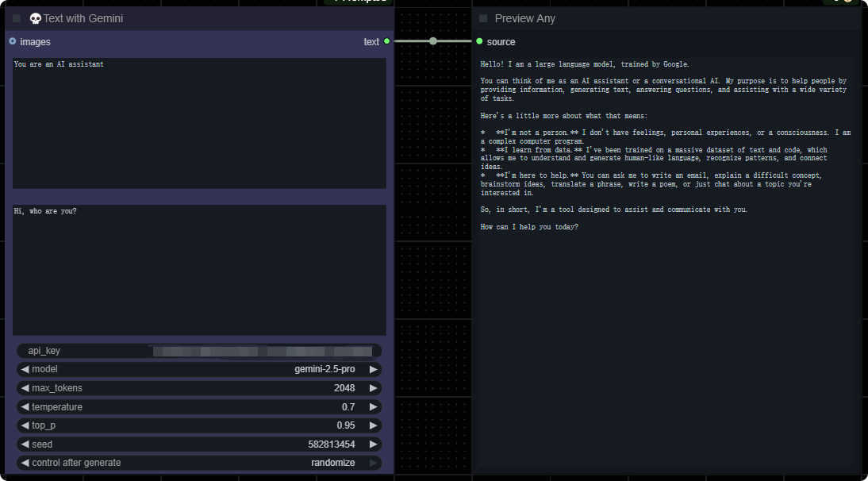Increment the seed value with right arrow
Screen dimensions: 868x481
[x=373, y=444]
